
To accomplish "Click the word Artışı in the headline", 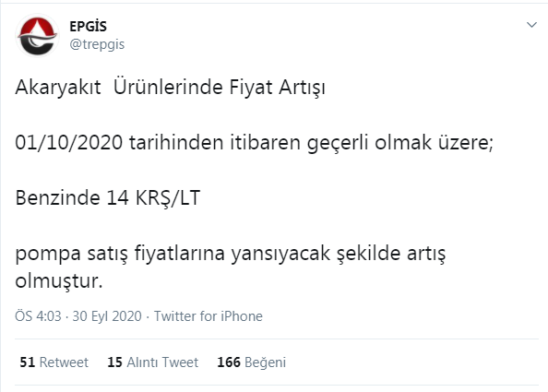I will (302, 88).
